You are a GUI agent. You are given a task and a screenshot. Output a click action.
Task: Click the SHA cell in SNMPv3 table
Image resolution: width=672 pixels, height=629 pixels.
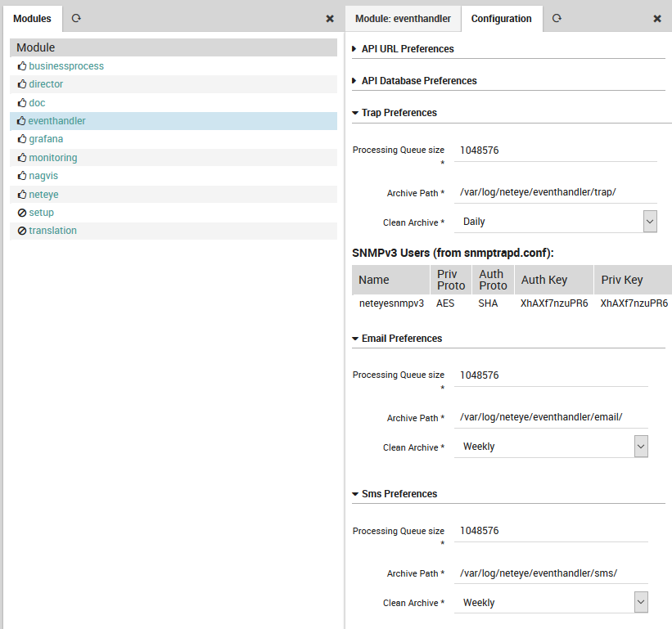[488, 303]
